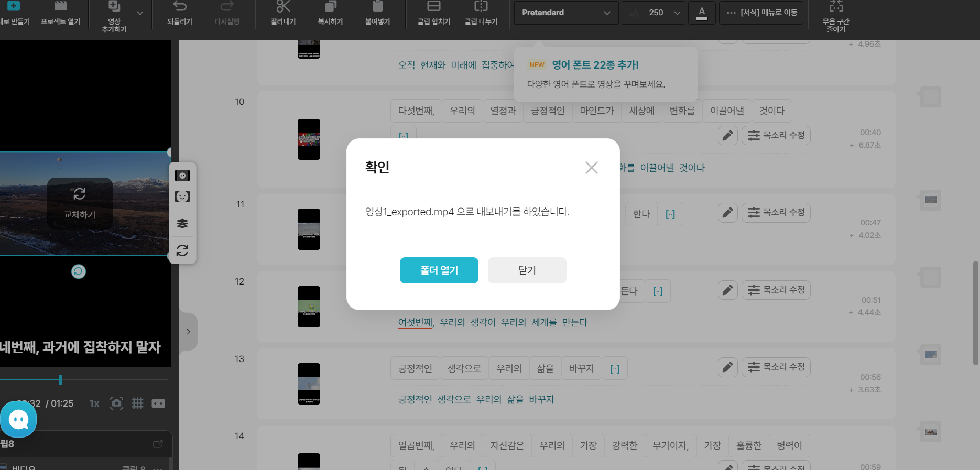Click the 영상 추가하기 icon
Image resolution: width=980 pixels, height=470 pixels.
coord(114,6)
